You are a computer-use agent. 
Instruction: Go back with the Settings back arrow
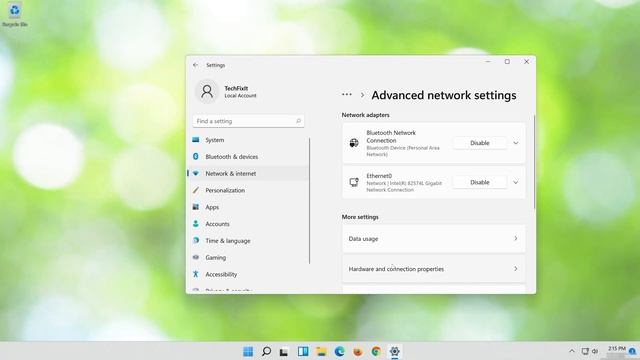tap(196, 65)
